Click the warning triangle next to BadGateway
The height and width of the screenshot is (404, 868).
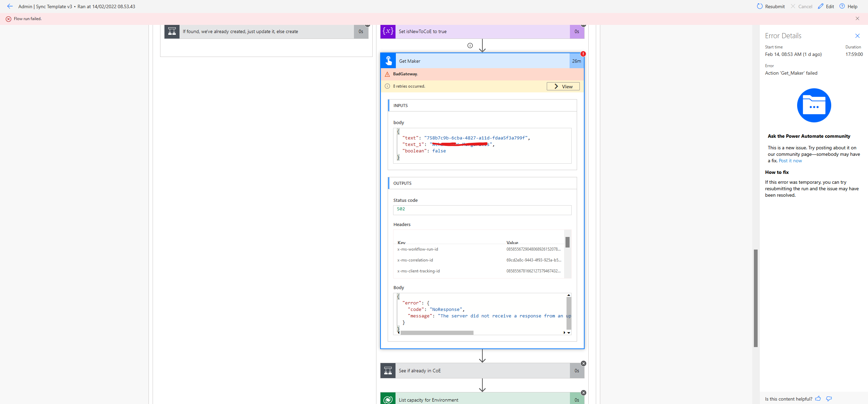pos(387,74)
